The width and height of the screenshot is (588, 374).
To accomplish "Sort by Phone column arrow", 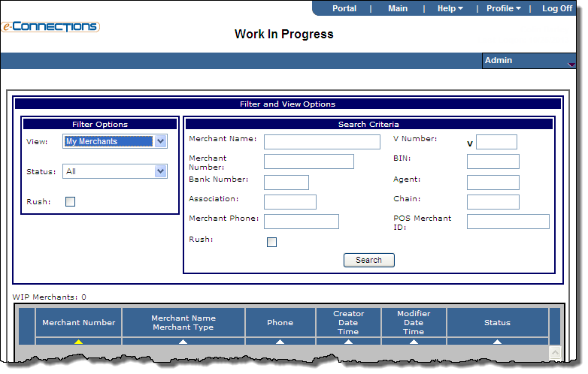I will [280, 342].
